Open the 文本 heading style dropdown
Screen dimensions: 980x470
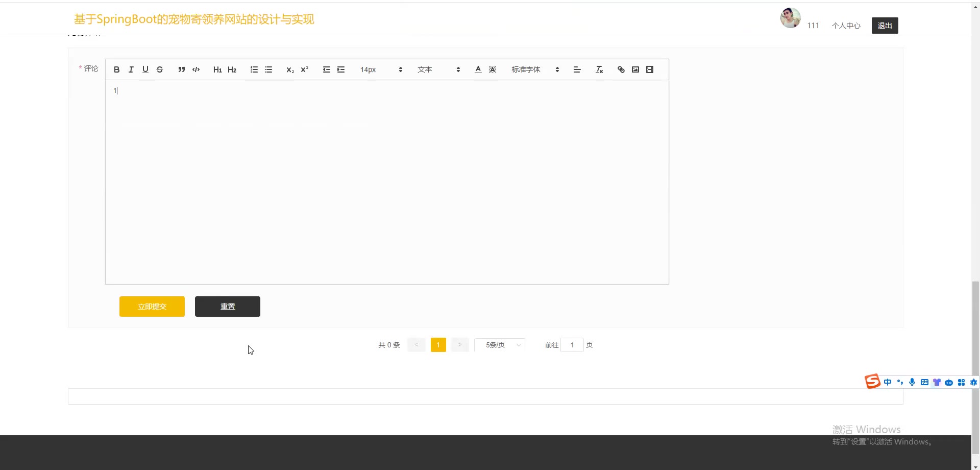click(439, 69)
